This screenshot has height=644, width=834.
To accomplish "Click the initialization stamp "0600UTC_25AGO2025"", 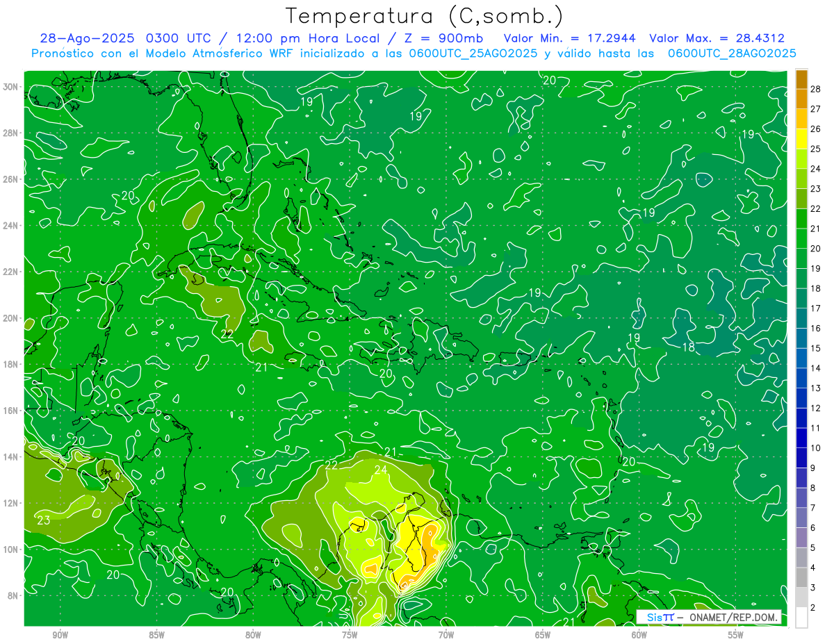I will (x=471, y=53).
